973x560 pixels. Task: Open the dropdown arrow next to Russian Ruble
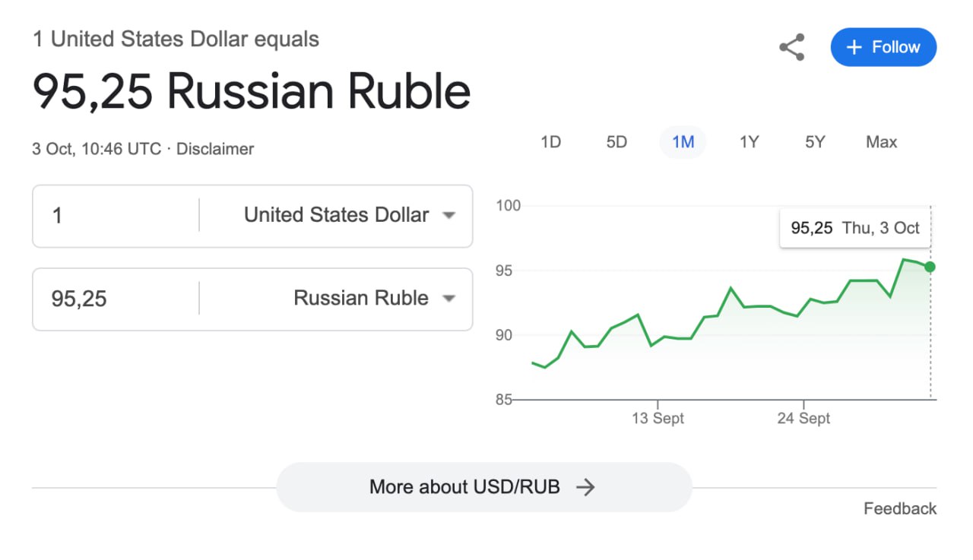(x=449, y=299)
